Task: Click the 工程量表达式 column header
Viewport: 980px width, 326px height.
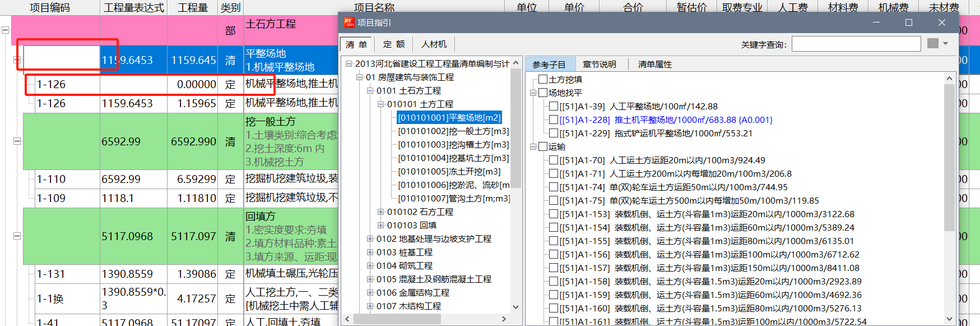Action: tap(134, 7)
